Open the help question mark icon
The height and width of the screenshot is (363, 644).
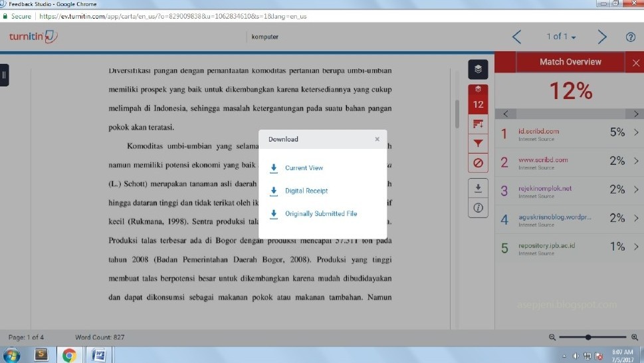[x=631, y=37]
